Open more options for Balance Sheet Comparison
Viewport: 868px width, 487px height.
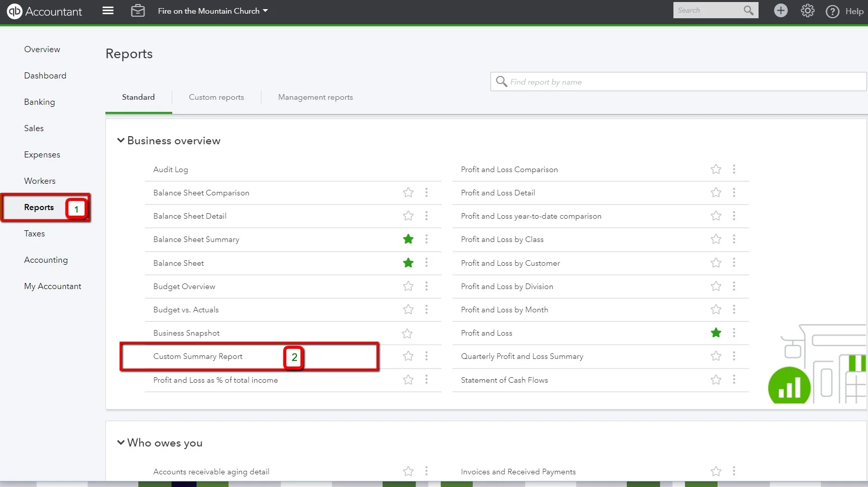click(426, 192)
